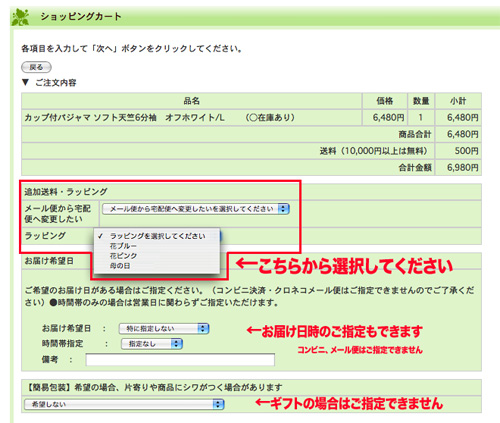The width and height of the screenshot is (500, 423).
Task: Click the お届け希望日 section heading
Action: (x=49, y=261)
